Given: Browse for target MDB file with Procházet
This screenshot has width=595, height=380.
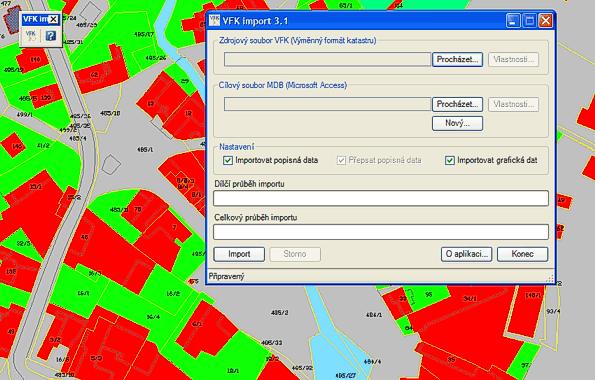Looking at the screenshot, I should coord(457,104).
